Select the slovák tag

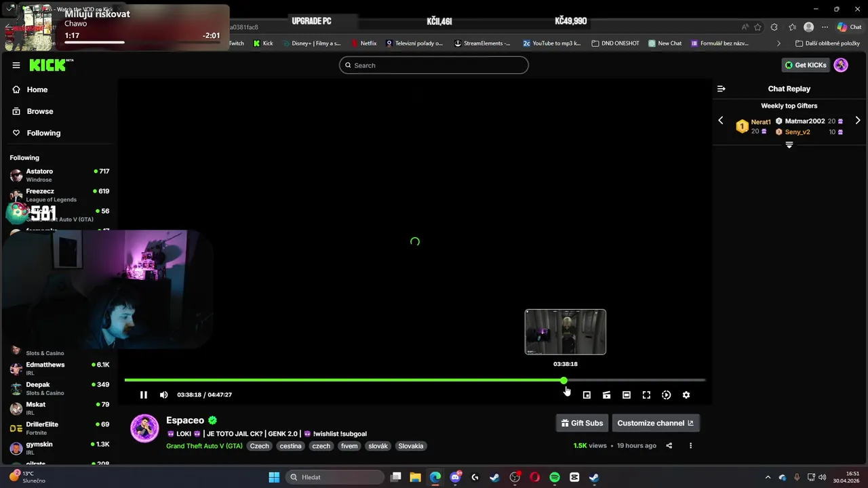click(x=378, y=446)
